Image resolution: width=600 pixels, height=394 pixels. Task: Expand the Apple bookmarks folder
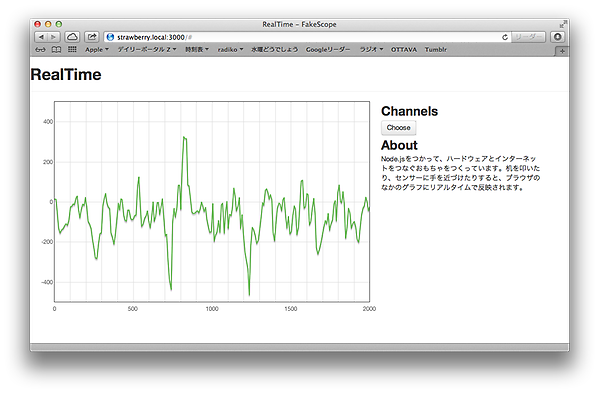97,50
